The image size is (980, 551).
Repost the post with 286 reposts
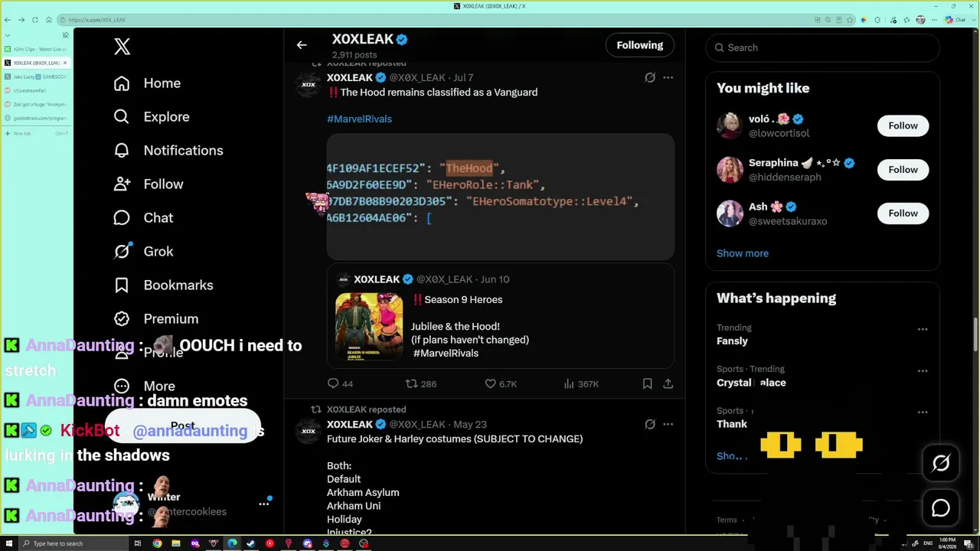point(420,384)
